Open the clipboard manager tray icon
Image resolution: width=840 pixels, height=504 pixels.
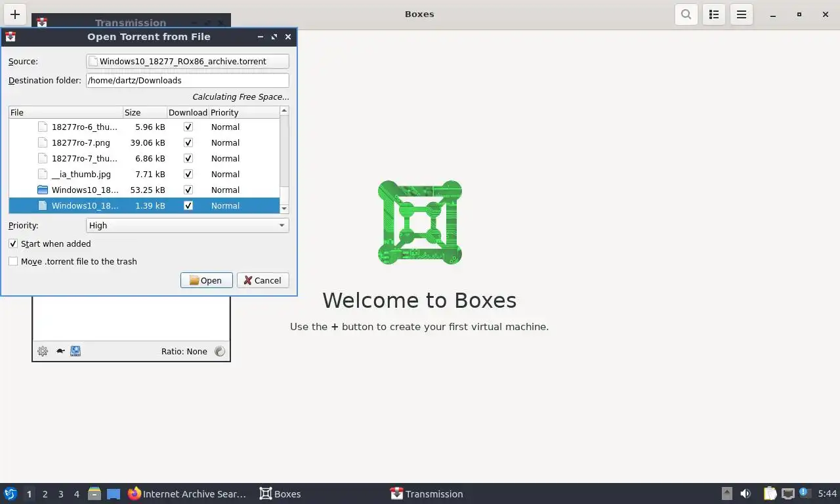(x=770, y=493)
